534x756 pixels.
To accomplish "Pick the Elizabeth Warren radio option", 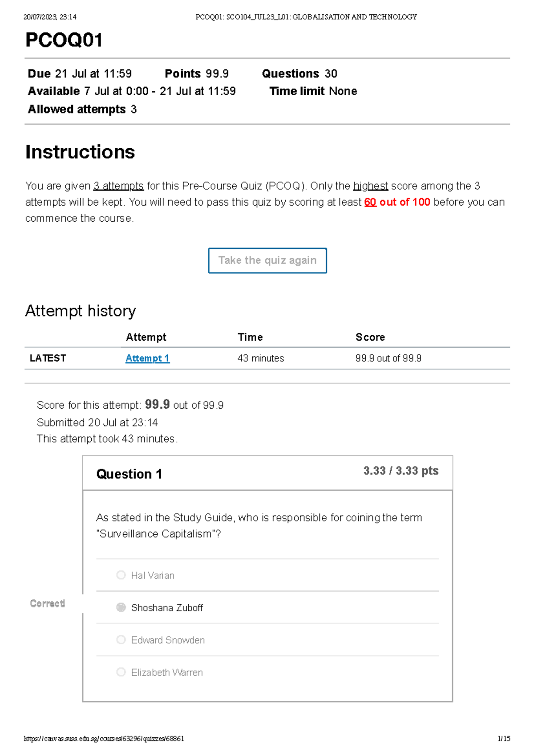I will coord(121,672).
